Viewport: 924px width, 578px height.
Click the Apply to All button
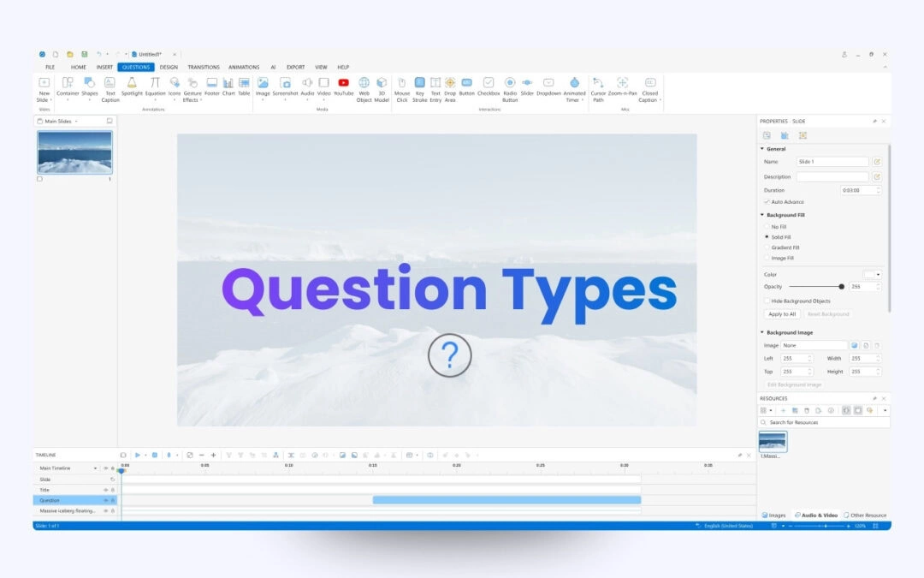(782, 314)
